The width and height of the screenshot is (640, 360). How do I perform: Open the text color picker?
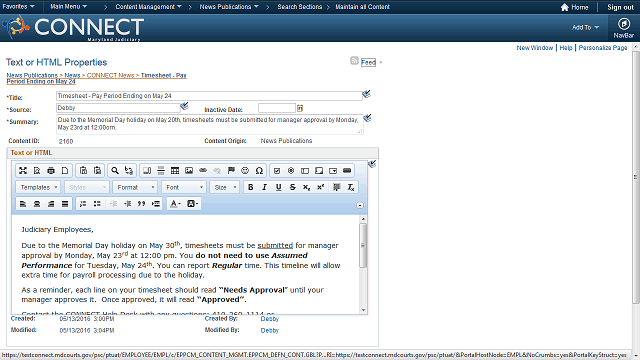pos(175,204)
